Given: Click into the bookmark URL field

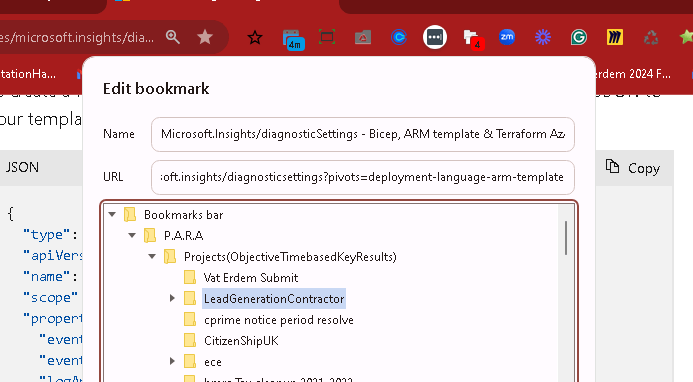Looking at the screenshot, I should click(x=362, y=177).
